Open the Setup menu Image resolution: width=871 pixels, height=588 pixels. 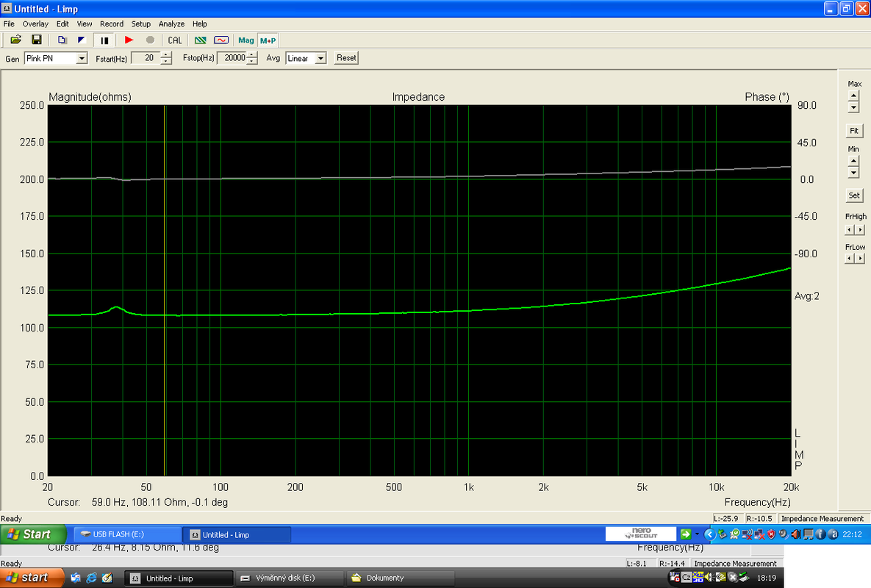(141, 24)
